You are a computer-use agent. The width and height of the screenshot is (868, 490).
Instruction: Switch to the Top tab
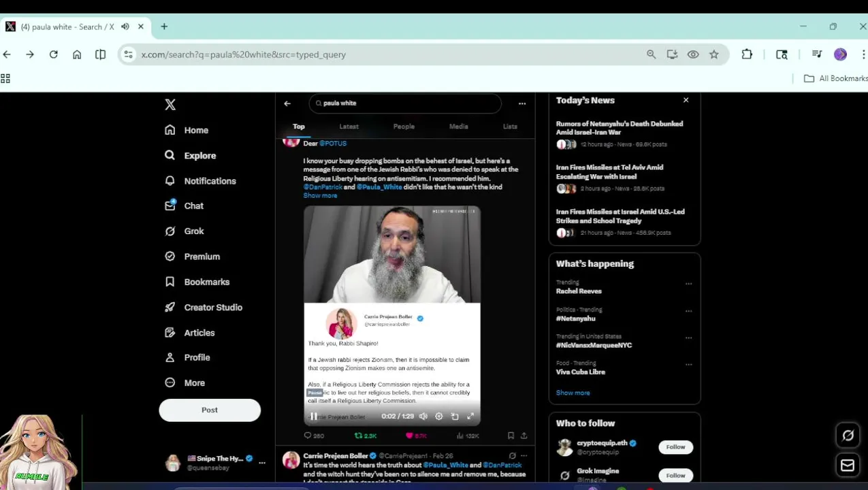(299, 127)
